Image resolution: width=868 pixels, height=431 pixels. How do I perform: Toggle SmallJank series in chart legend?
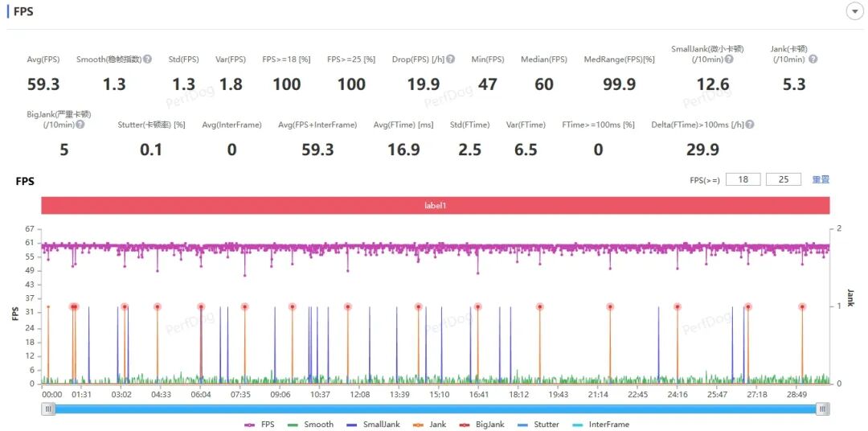point(374,425)
